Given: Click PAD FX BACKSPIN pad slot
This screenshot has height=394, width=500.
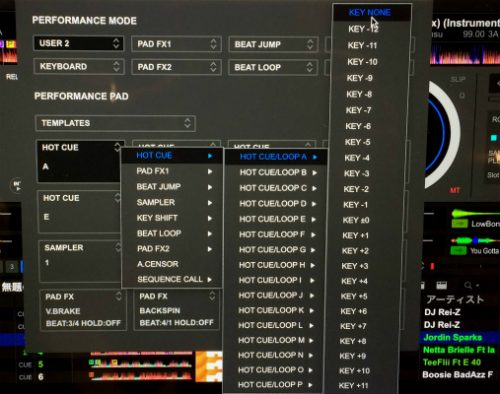Looking at the screenshot, I should [176, 310].
